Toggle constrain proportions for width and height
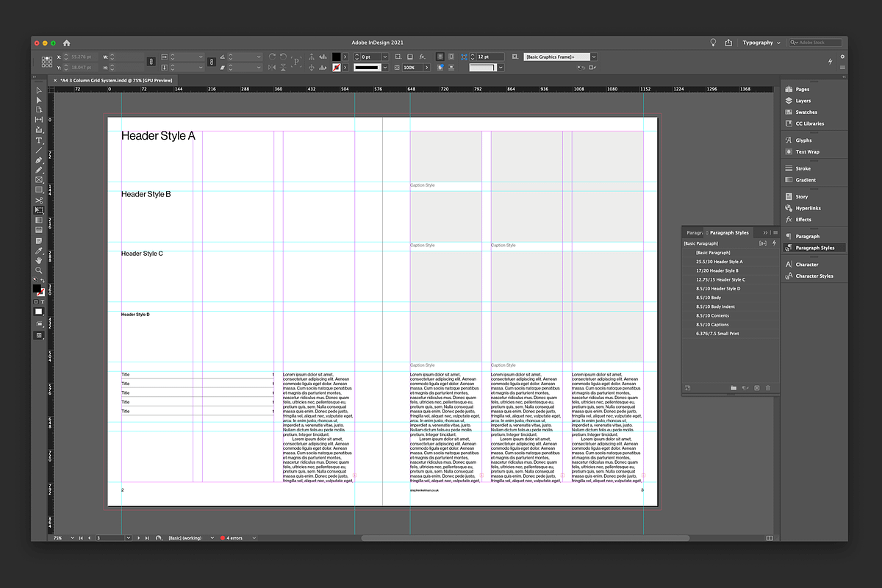 pyautogui.click(x=151, y=62)
